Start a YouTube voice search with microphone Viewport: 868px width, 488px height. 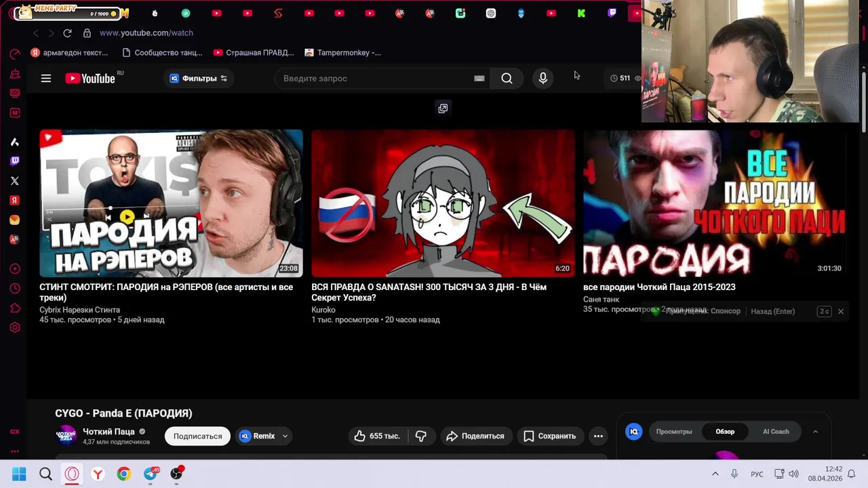tap(542, 79)
